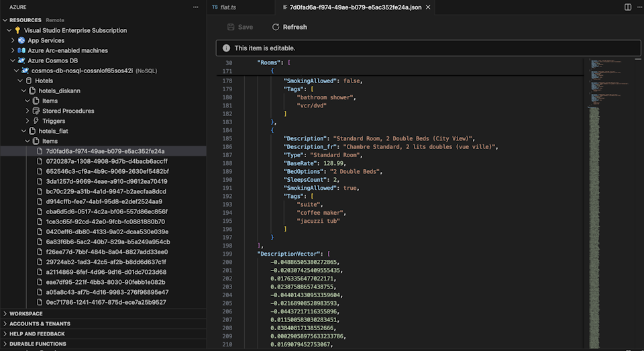This screenshot has width=644, height=351.
Task: Collapse the hotels_flat container
Action: click(x=24, y=131)
